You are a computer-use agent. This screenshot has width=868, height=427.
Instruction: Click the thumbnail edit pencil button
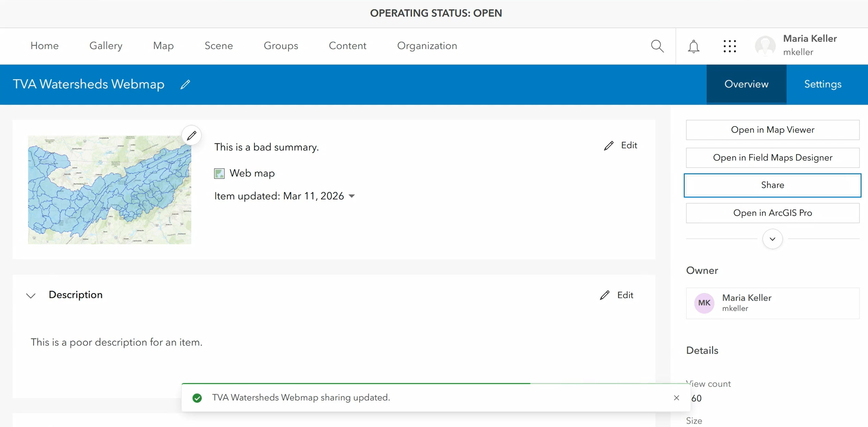coord(192,135)
